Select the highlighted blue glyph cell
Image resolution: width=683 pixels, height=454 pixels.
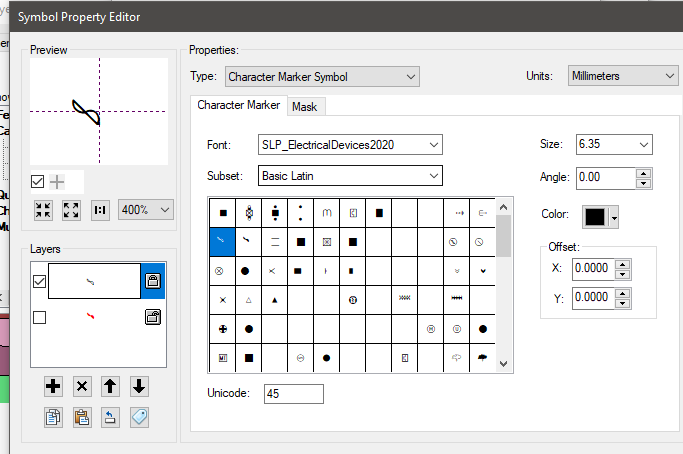[x=223, y=242]
